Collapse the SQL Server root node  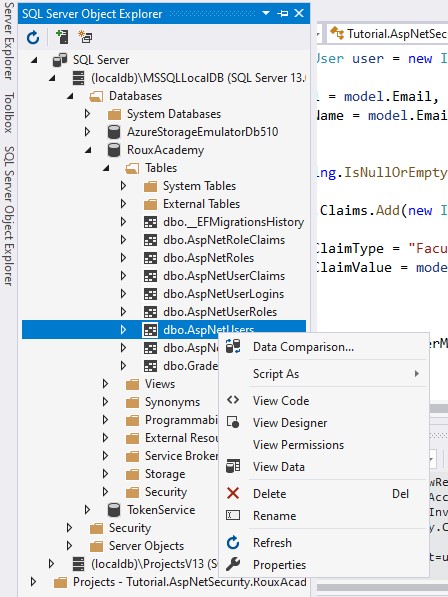[34, 60]
